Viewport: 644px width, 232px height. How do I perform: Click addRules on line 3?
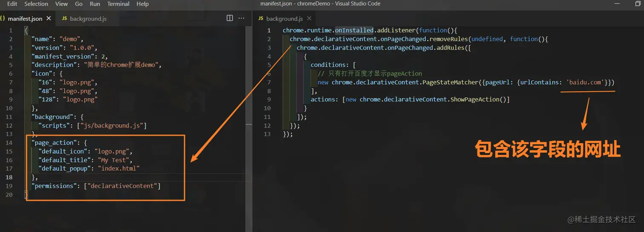coord(450,48)
